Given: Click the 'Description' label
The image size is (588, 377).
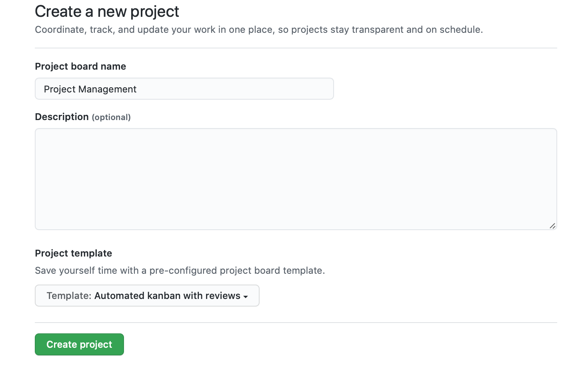Looking at the screenshot, I should pyautogui.click(x=62, y=117).
